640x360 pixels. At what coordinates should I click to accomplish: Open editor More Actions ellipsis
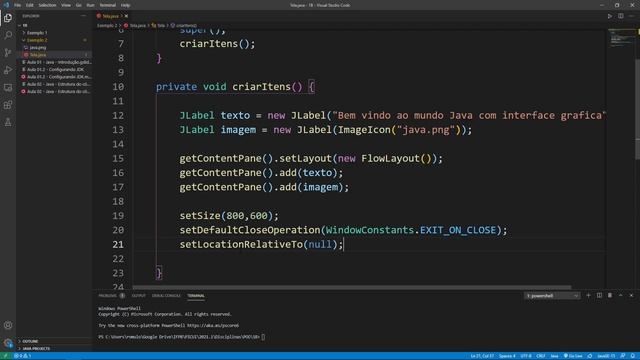(x=631, y=16)
